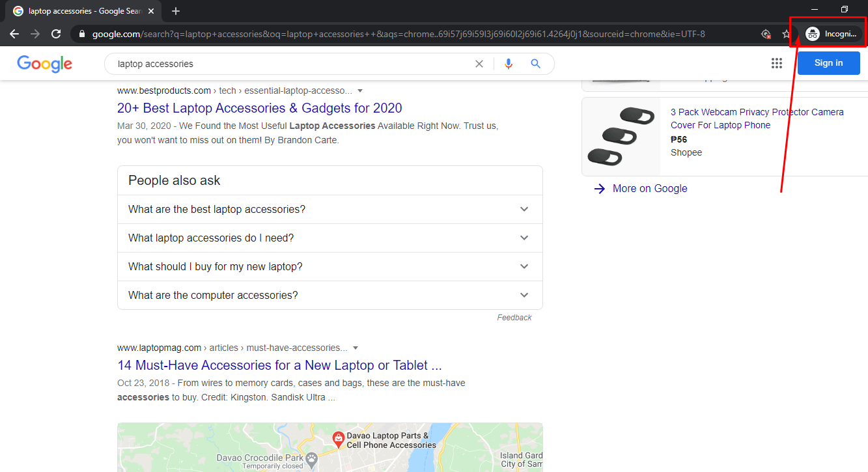This screenshot has width=868, height=472.
Task: Click the Davao Laptop Parts map pin
Action: (339, 439)
